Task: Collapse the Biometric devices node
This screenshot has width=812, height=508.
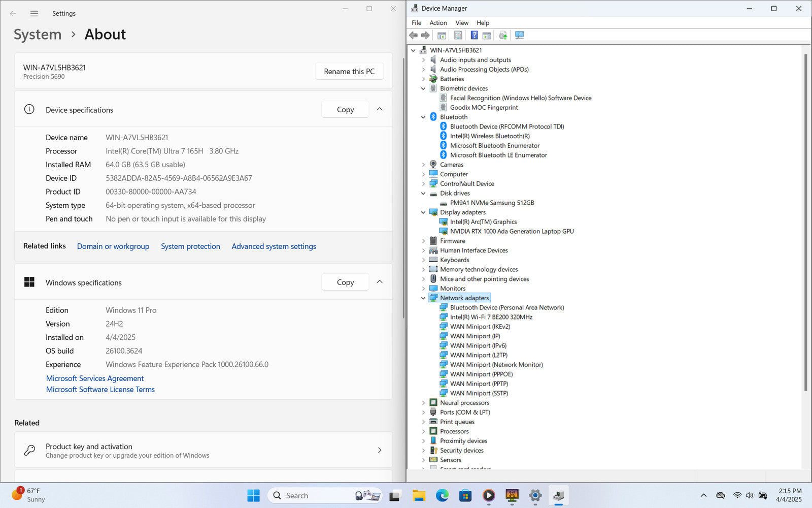Action: click(423, 88)
